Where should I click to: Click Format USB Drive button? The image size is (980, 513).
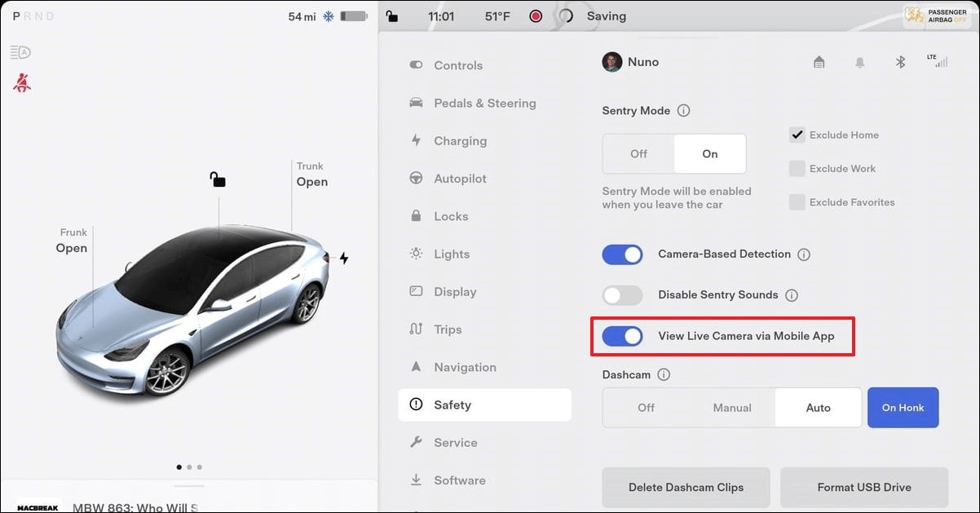point(864,488)
